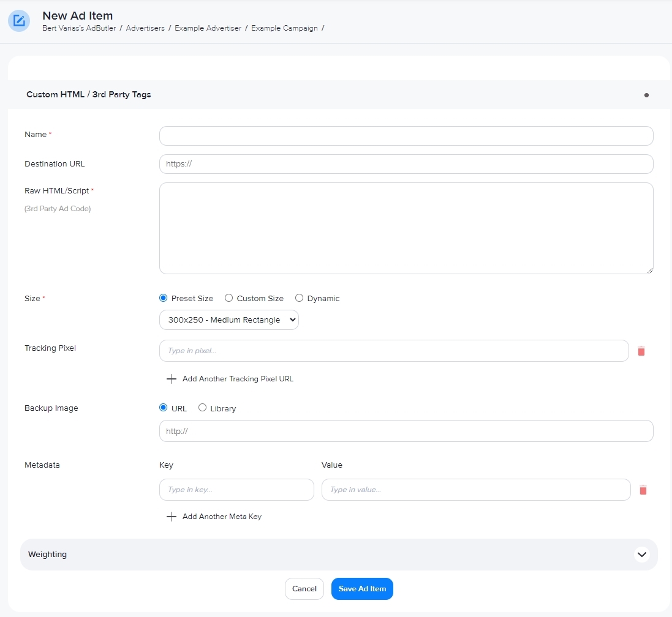Focus the Metadata Key input
The image size is (672, 617).
[236, 490]
